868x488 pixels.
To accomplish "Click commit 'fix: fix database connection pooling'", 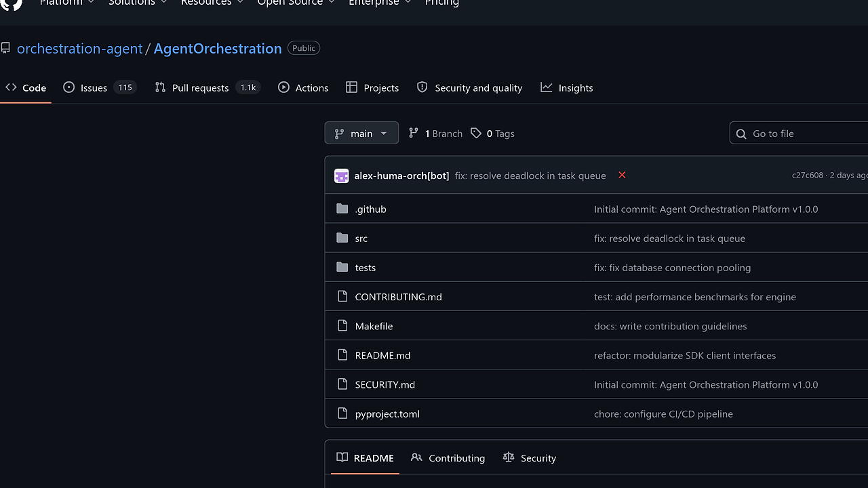I will click(672, 268).
